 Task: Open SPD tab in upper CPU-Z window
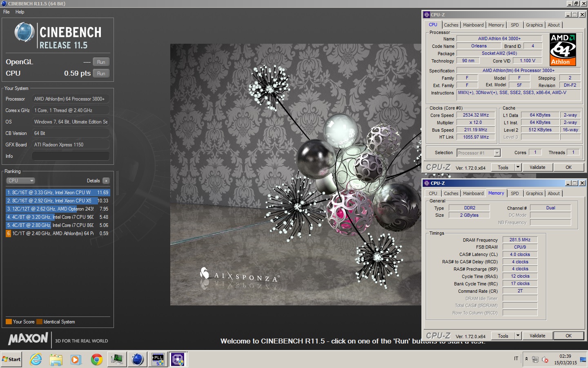[515, 25]
